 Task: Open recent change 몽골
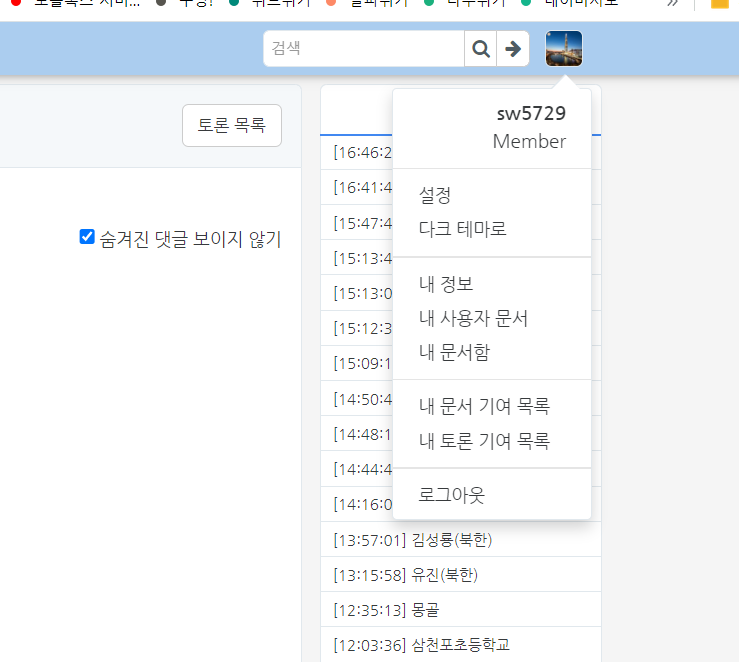(x=425, y=610)
